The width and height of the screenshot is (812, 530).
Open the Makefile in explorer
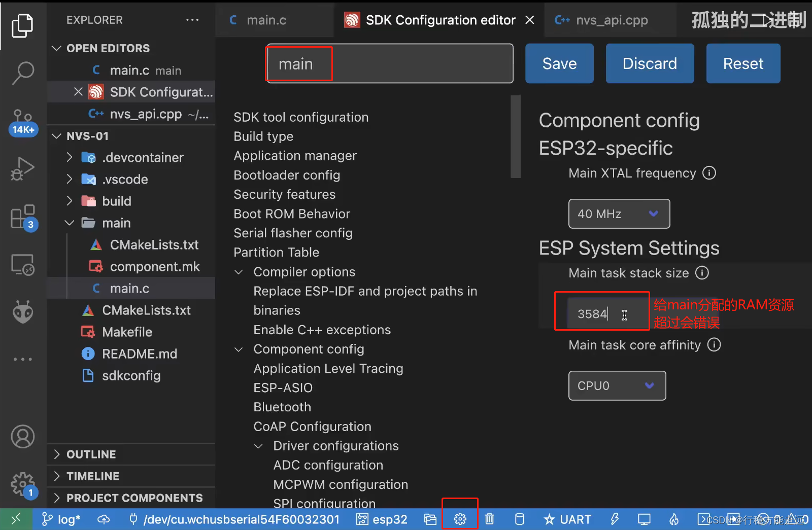pos(131,332)
